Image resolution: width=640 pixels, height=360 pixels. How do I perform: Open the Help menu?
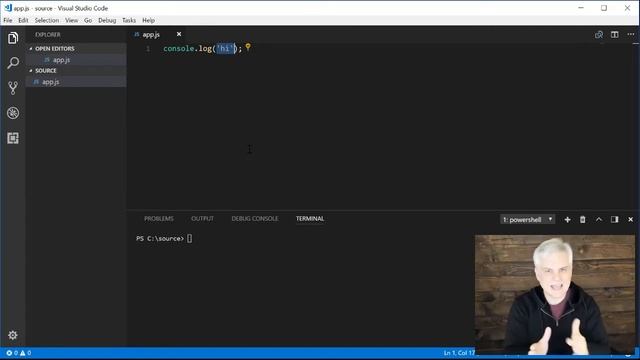point(149,20)
